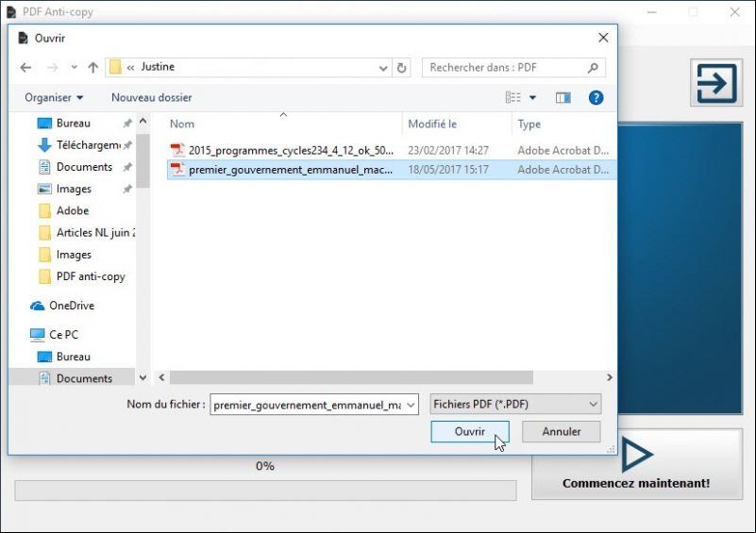Open the unpinned Images folder in the sidebar
The height and width of the screenshot is (533, 756).
tap(64, 255)
